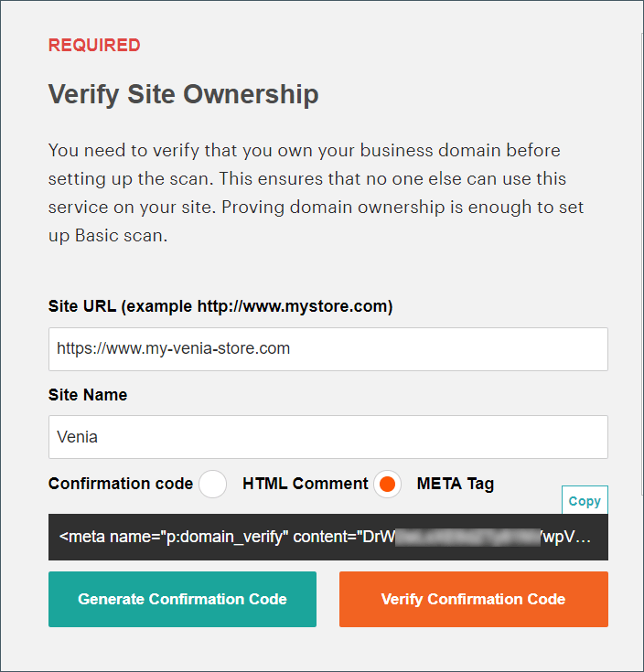
Task: Copy the confirmation code with Copy button
Action: point(585,501)
